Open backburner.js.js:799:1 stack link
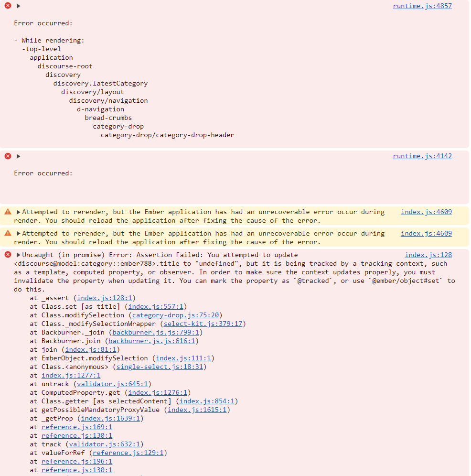Screen dimensions: 471x476 tap(156, 333)
